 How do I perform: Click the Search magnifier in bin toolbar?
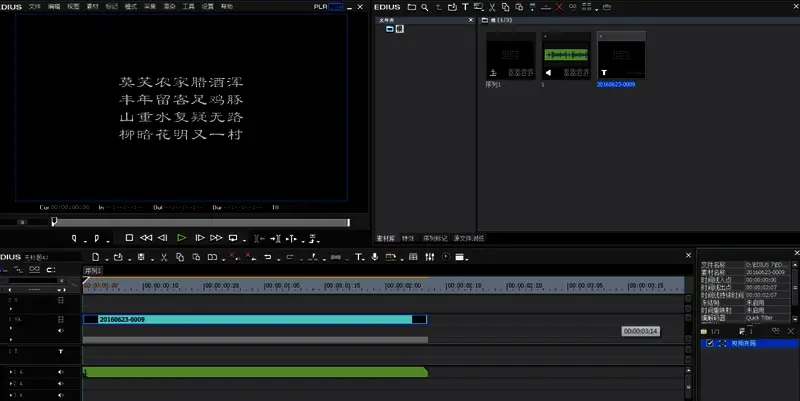(x=425, y=7)
